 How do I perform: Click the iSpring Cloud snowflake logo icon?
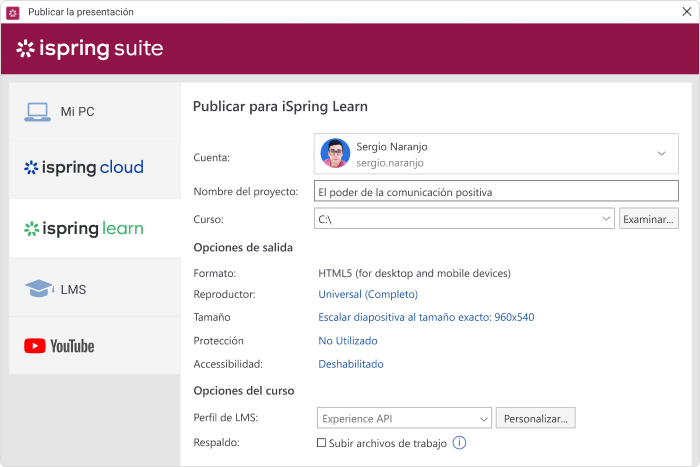[x=31, y=167]
